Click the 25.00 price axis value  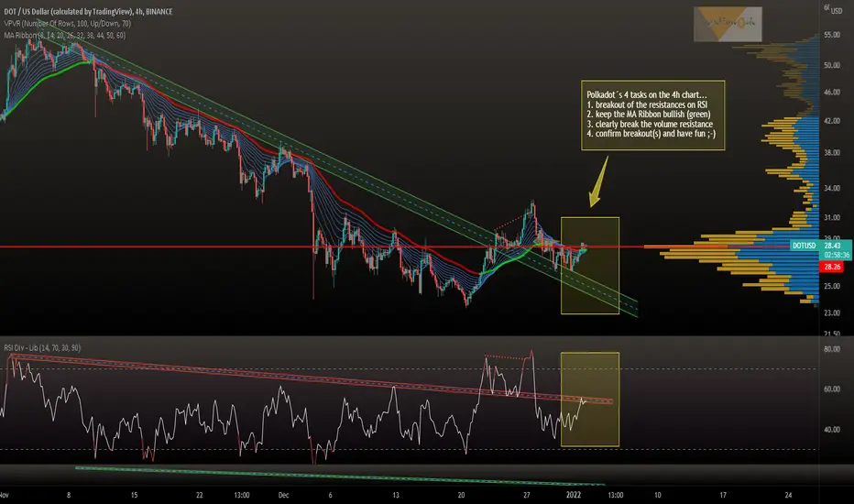click(832, 286)
